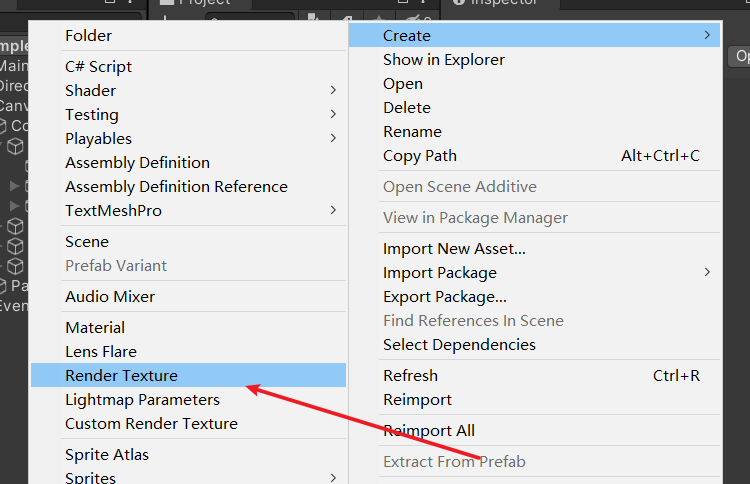This screenshot has height=484, width=750.
Task: Open the highlighted Create menu entry
Action: pyautogui.click(x=534, y=35)
